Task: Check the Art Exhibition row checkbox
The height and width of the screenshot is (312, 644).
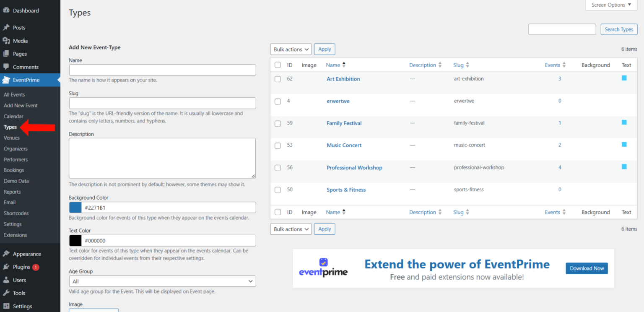Action: click(278, 79)
